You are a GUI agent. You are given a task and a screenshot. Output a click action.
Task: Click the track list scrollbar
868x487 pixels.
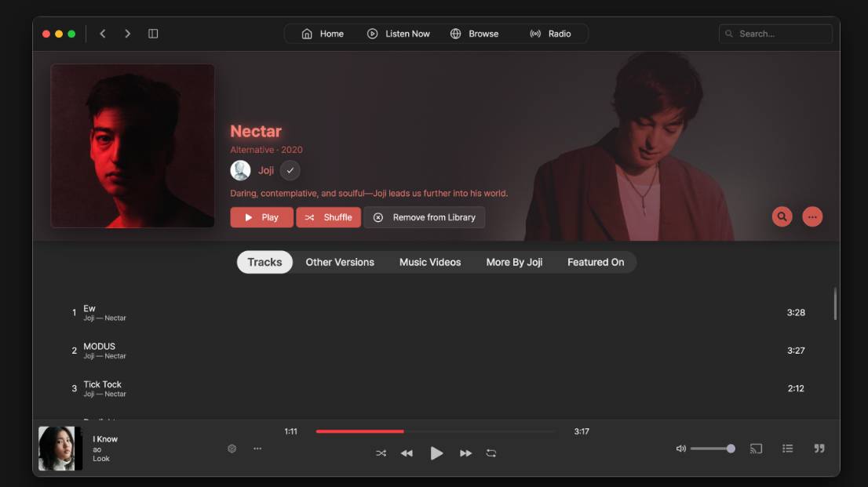point(835,303)
